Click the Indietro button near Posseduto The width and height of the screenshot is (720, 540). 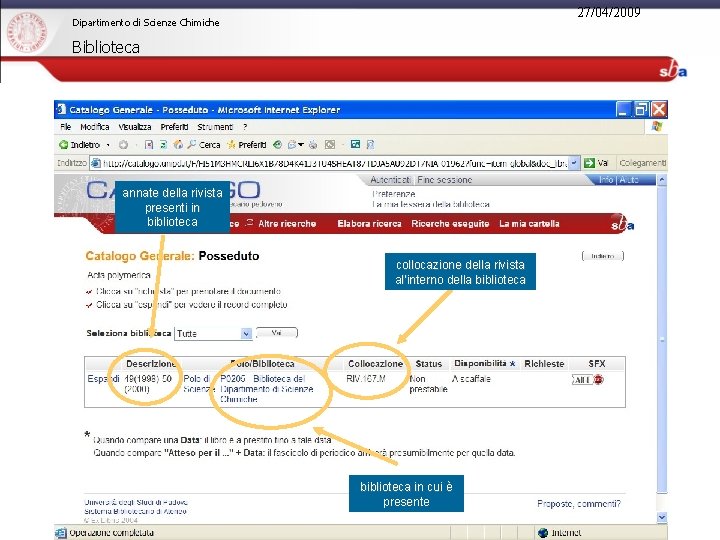pos(602,256)
